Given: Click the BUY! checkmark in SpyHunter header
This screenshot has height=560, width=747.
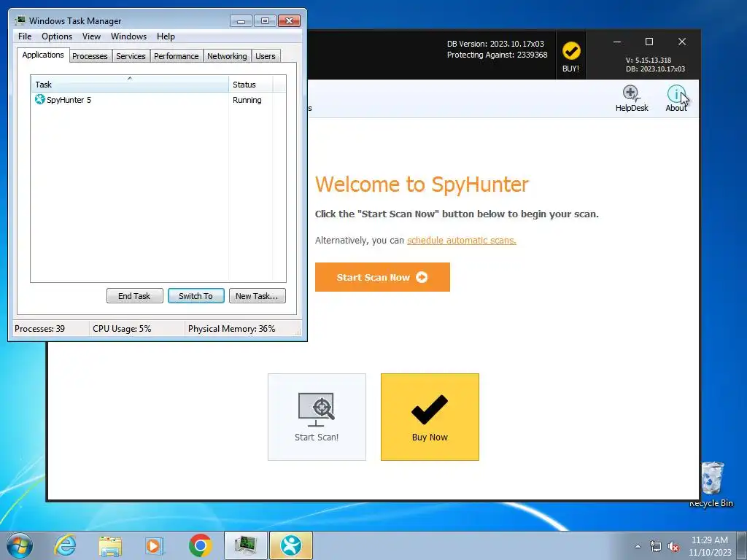Looking at the screenshot, I should (570, 56).
